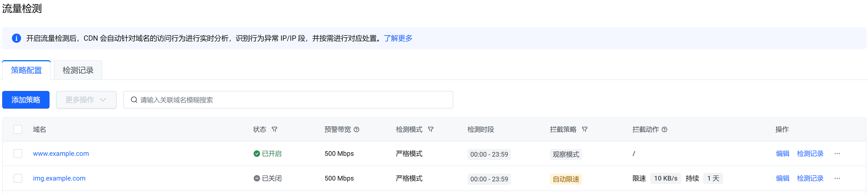This screenshot has height=194, width=868.
Task: Expand the 更多操作 dropdown
Action: [86, 100]
